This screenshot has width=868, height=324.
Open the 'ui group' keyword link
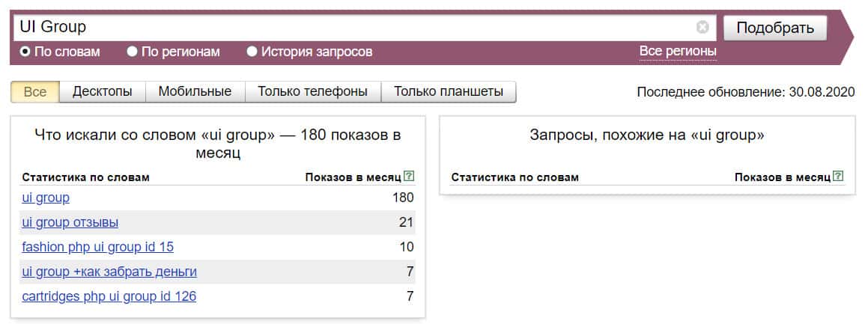tap(46, 198)
